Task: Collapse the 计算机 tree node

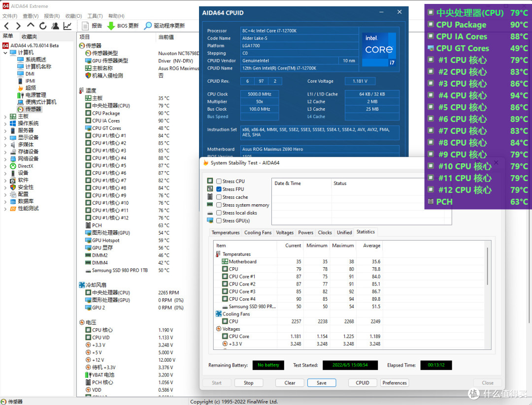Action: [x=5, y=53]
